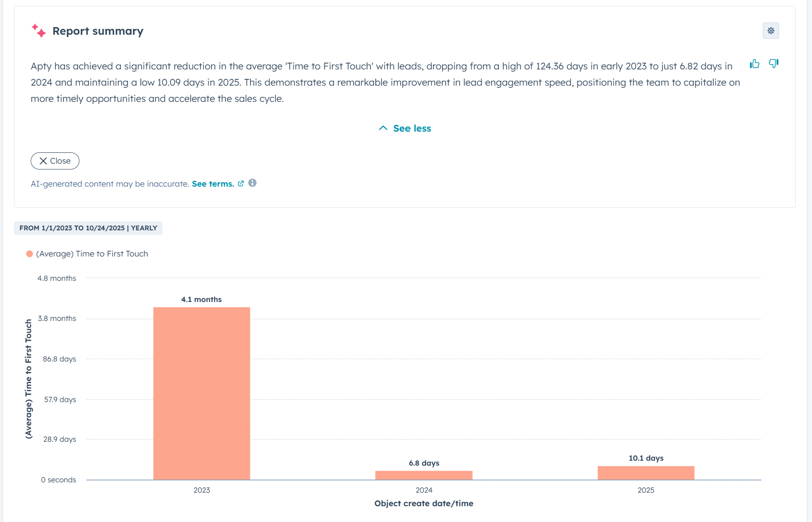Give the summary a thumbs down

click(774, 64)
